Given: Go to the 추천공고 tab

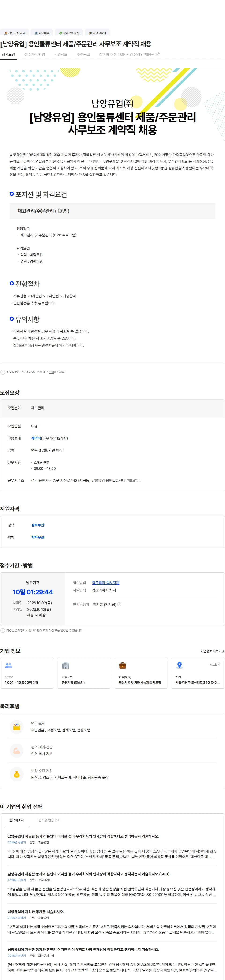Looking at the screenshot, I should tap(83, 54).
